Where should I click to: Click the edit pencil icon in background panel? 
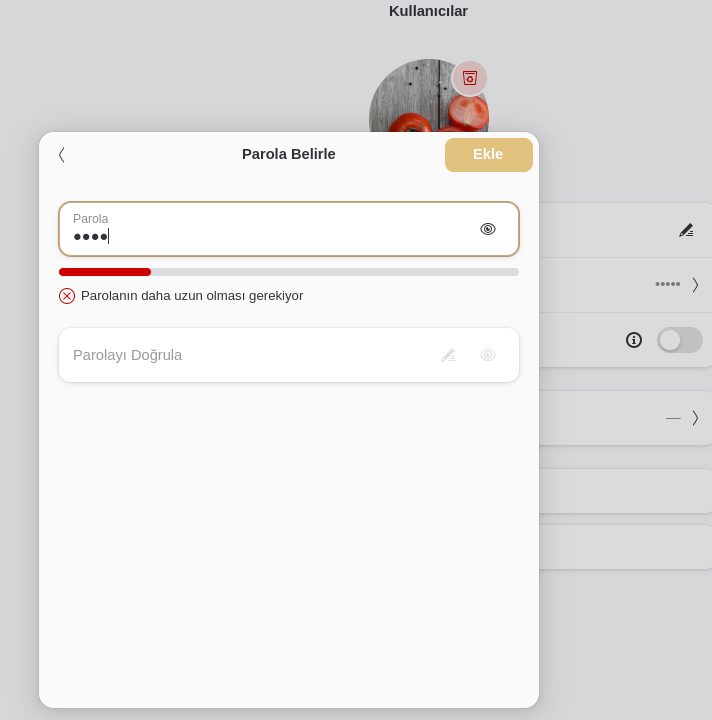[686, 230]
